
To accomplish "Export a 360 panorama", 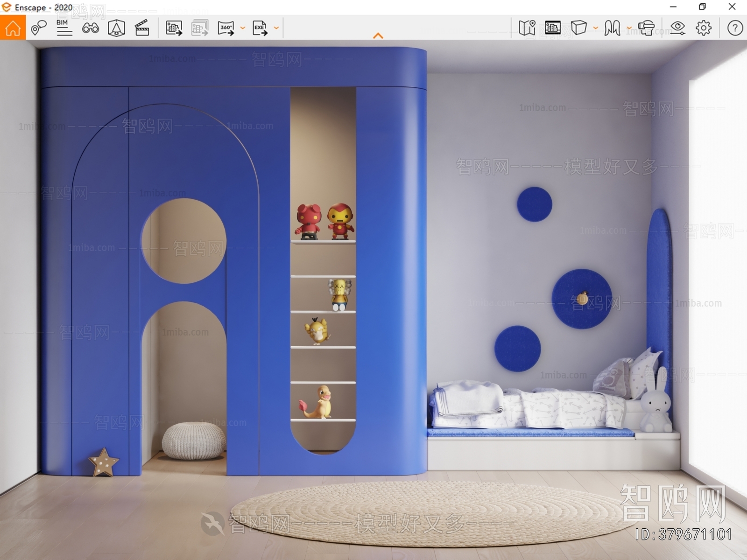I will [x=226, y=28].
